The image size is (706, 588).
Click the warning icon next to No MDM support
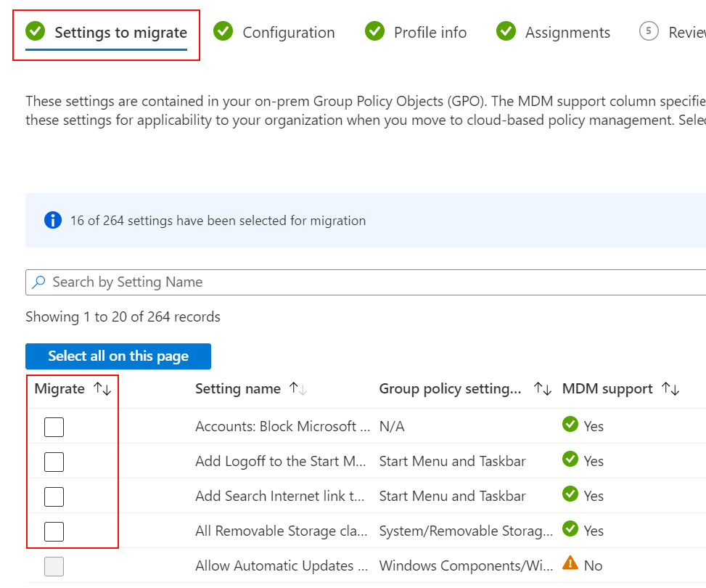click(x=570, y=565)
